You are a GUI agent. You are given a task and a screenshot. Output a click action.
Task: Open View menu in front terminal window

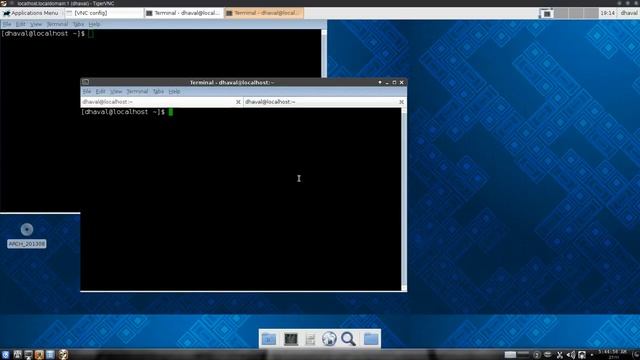pyautogui.click(x=116, y=91)
